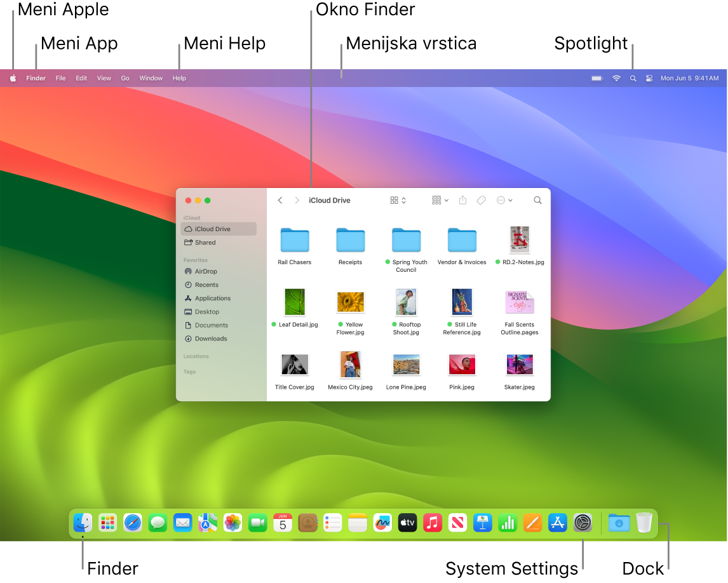The height and width of the screenshot is (583, 728).
Task: Open Spotlight search in the menu bar
Action: (633, 77)
